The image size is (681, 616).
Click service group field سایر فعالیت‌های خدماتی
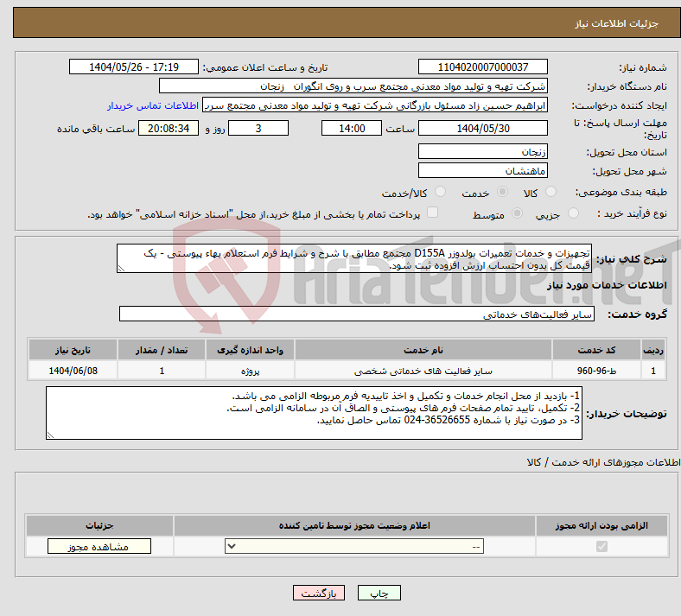click(x=357, y=314)
